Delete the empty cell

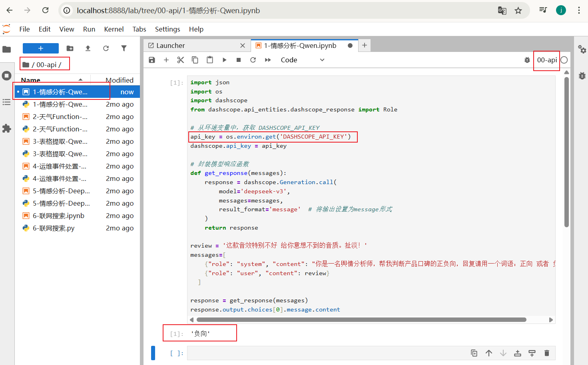pos(547,353)
